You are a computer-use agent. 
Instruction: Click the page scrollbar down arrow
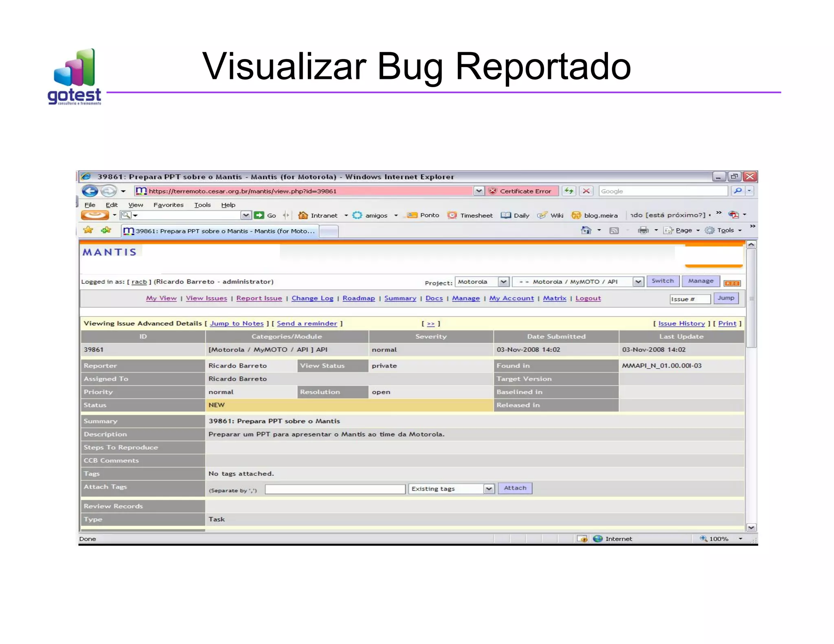[x=751, y=528]
